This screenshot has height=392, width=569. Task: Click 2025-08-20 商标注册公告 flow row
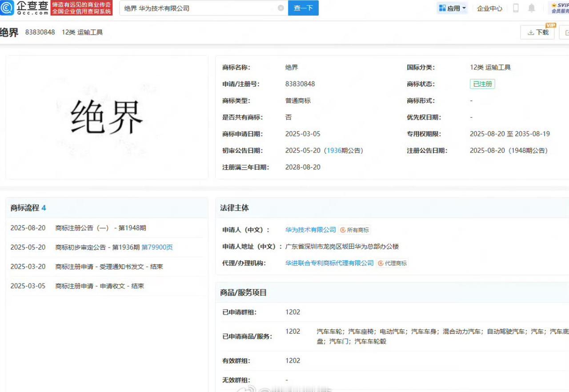(106, 228)
